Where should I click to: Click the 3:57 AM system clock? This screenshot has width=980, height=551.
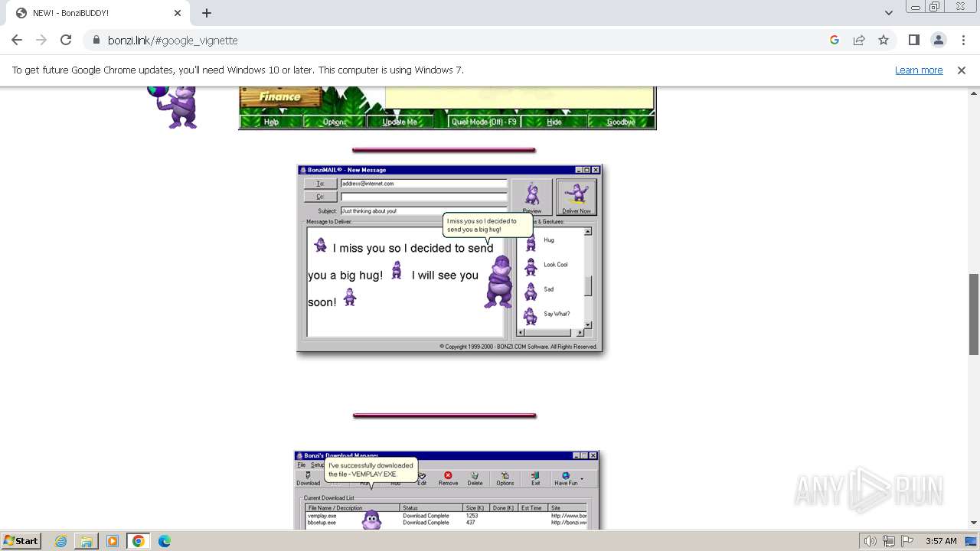pos(941,541)
